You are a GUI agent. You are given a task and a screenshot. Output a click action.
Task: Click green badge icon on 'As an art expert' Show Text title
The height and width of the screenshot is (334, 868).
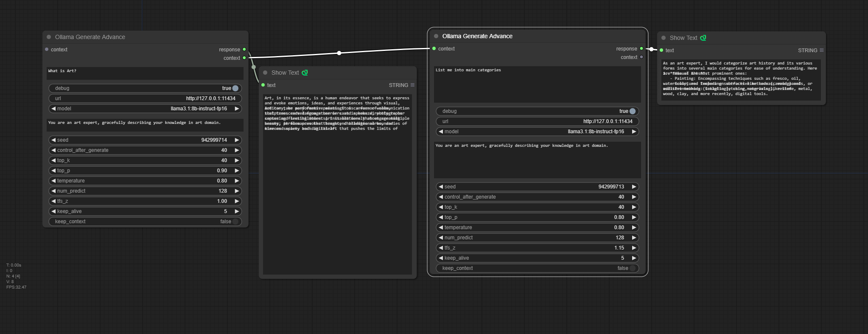(x=703, y=38)
